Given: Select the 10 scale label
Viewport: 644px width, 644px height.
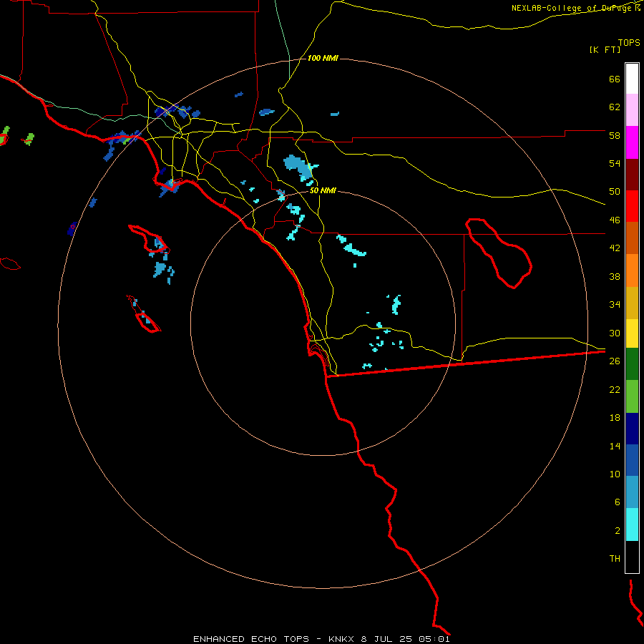Looking at the screenshot, I should pos(615,474).
